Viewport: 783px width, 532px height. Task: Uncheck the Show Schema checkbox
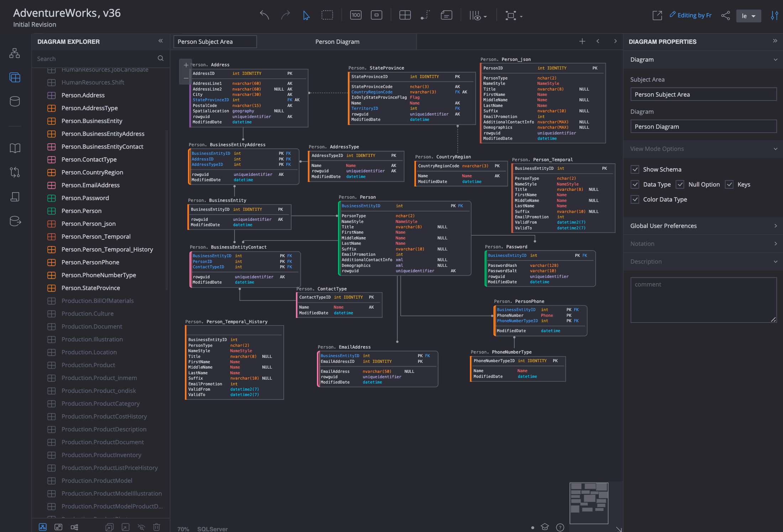(x=635, y=169)
